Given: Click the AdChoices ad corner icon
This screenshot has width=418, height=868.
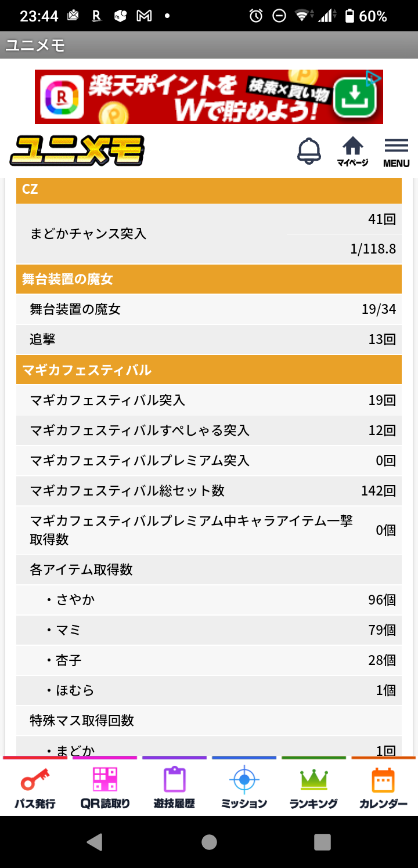Looking at the screenshot, I should (374, 77).
